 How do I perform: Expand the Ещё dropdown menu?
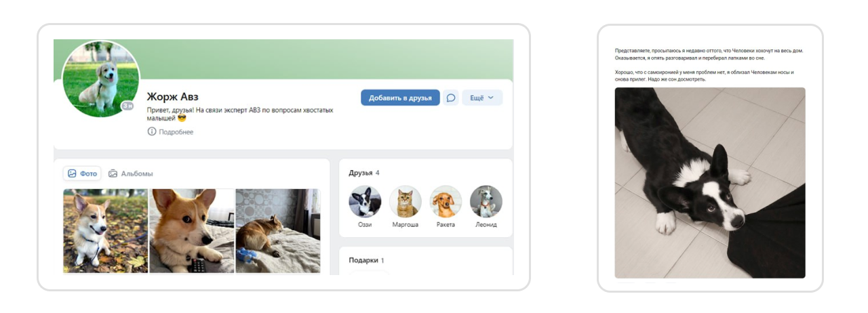[482, 98]
